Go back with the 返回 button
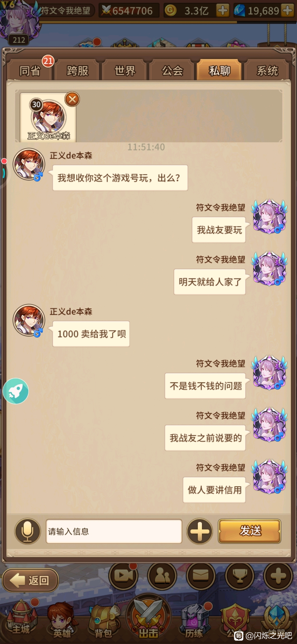Image resolution: width=297 pixels, height=644 pixels. tap(30, 580)
